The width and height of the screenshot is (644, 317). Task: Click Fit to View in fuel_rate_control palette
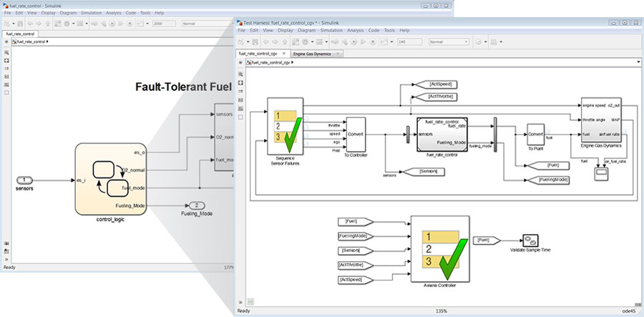pos(6,60)
